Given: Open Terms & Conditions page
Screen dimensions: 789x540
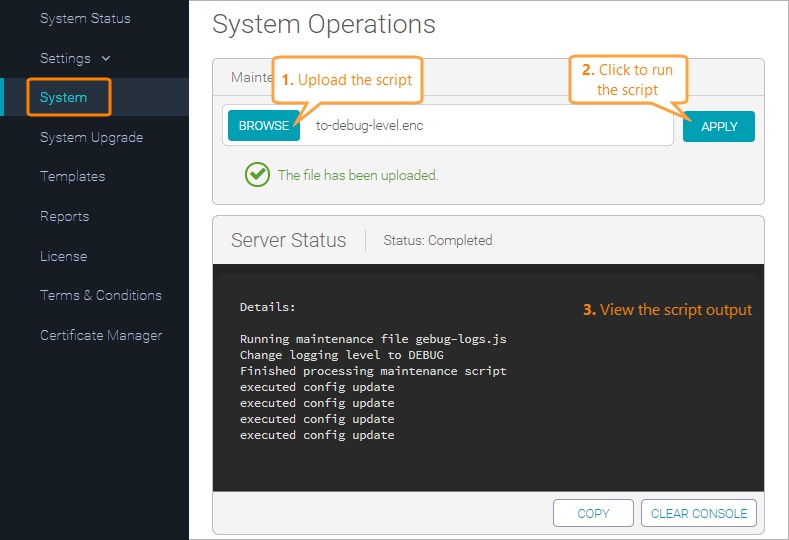Looking at the screenshot, I should pos(100,295).
